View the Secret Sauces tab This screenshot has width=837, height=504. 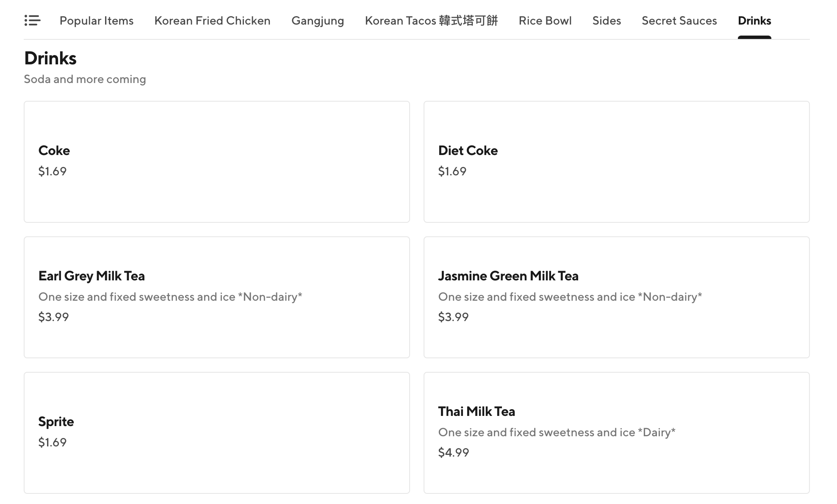pyautogui.click(x=679, y=20)
